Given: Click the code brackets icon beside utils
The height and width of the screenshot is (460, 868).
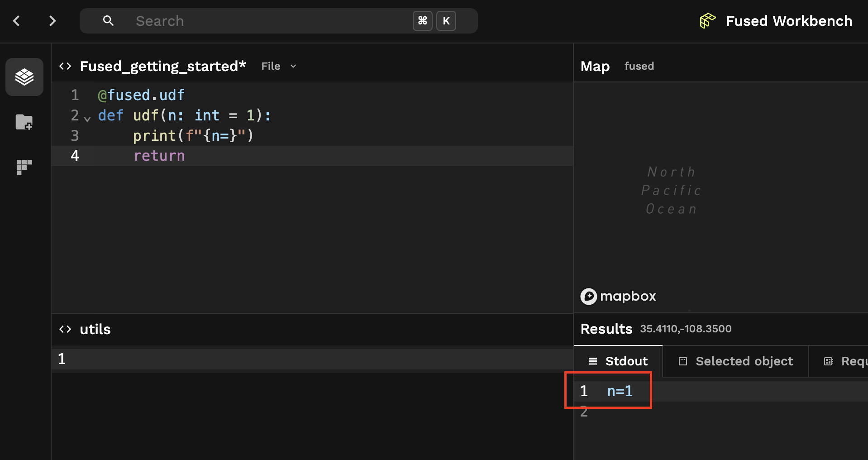Looking at the screenshot, I should 65,329.
